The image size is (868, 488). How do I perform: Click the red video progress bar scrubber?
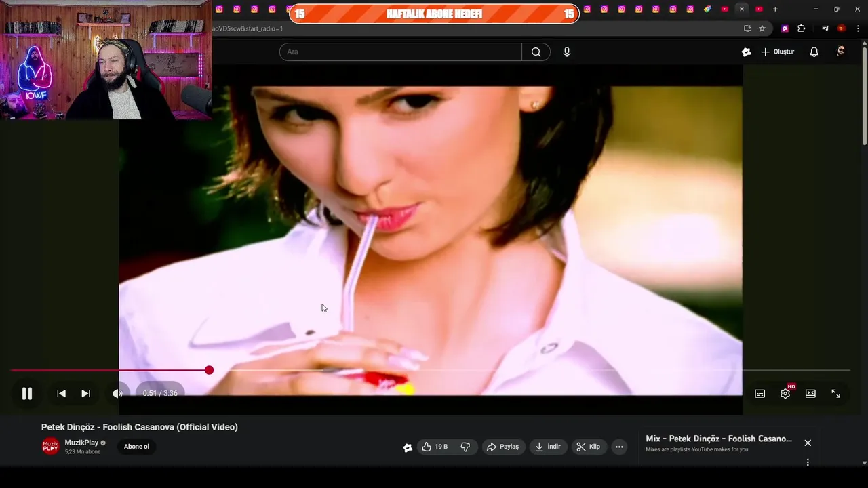tap(209, 370)
